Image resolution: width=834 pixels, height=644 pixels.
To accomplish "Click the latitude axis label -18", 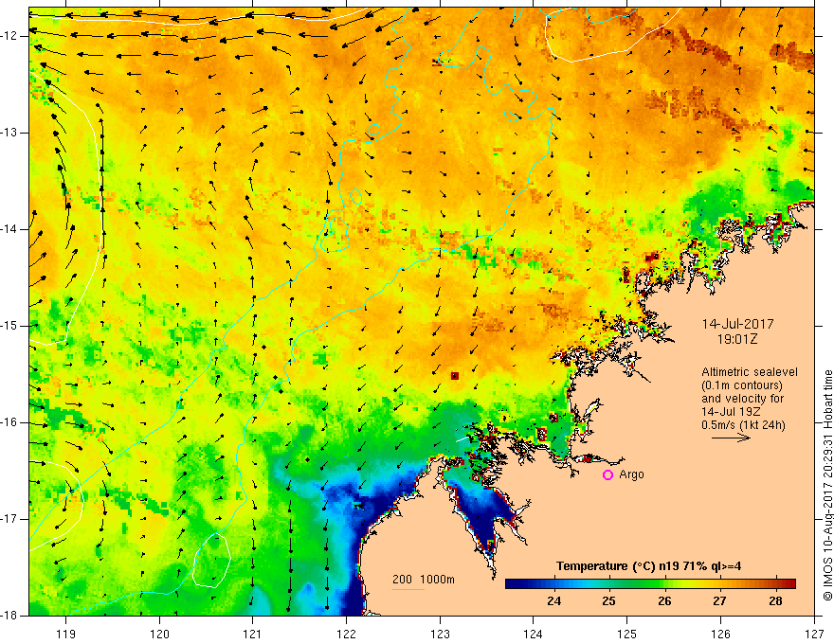I will tap(10, 616).
